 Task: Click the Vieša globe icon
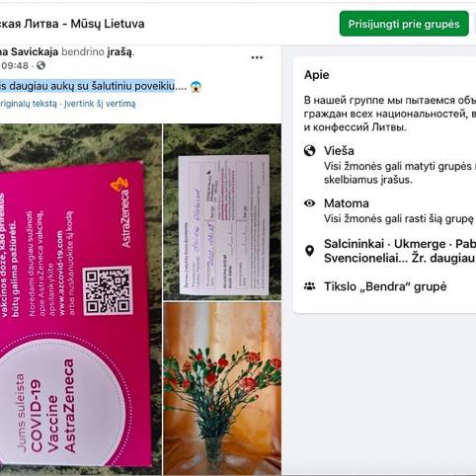309,151
